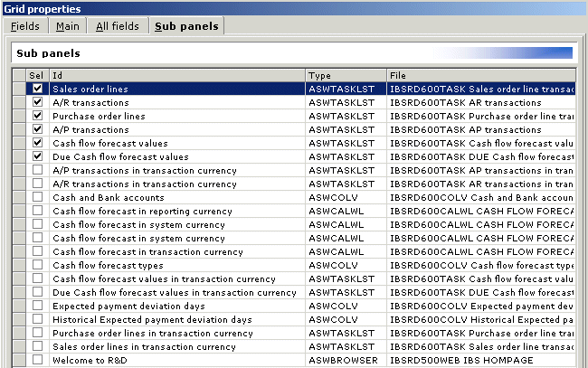The image size is (588, 368).
Task: Click the File column header
Action: [x=479, y=75]
